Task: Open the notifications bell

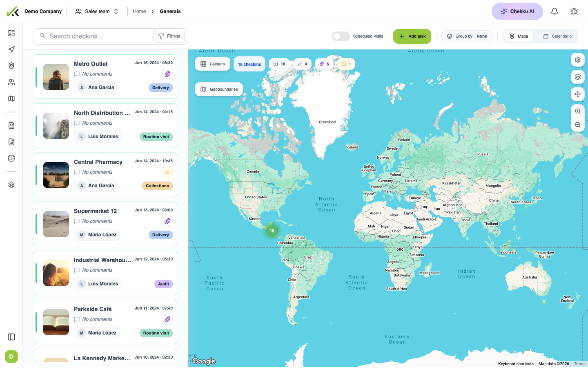Action: 555,11
